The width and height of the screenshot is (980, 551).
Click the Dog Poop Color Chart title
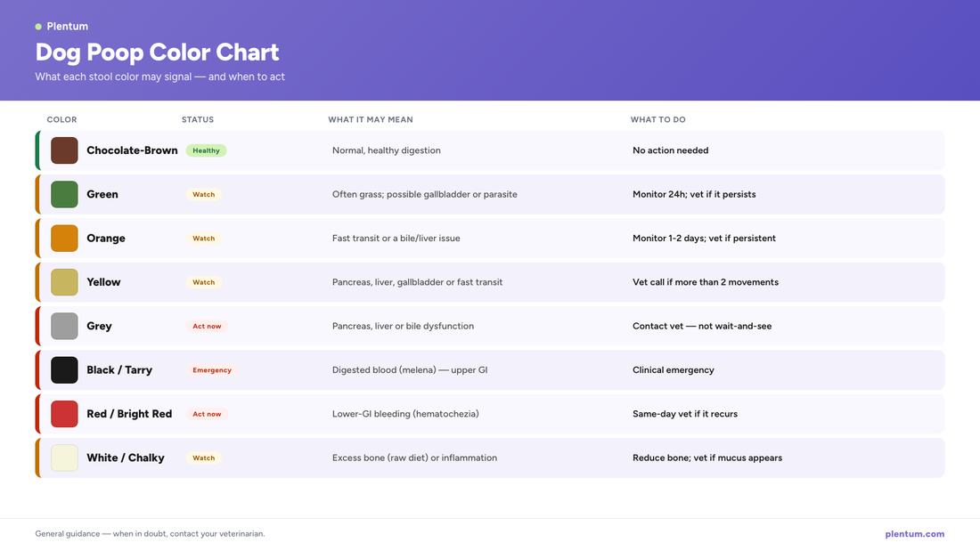pos(157,52)
